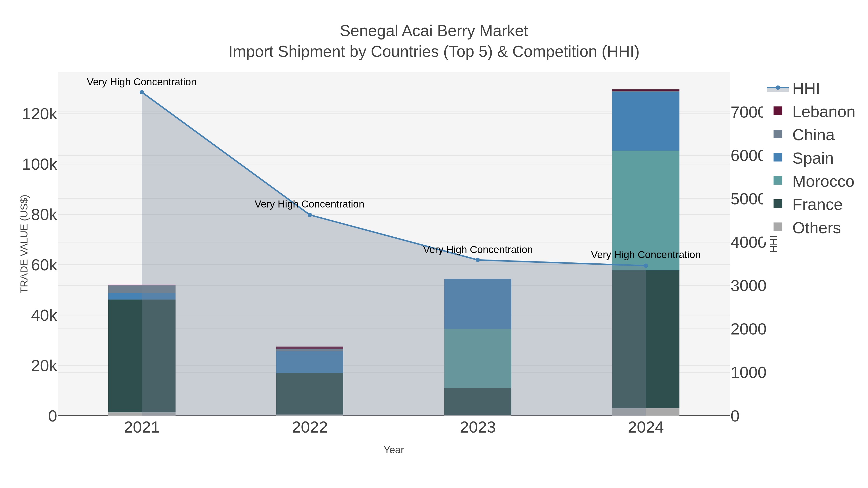Click the Morocco segment in the 2024 bar
Image resolution: width=868 pixels, height=488 pixels.
pyautogui.click(x=646, y=210)
